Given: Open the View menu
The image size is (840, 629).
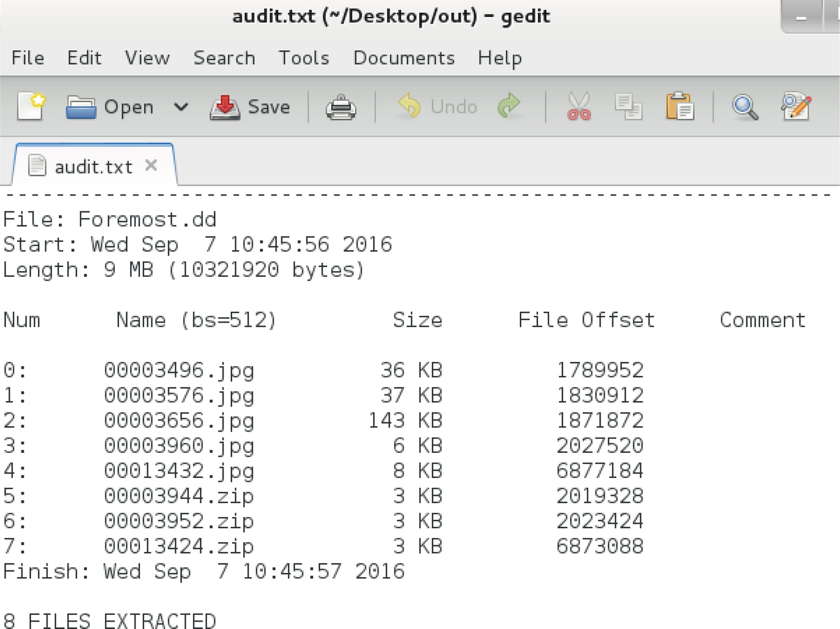Looking at the screenshot, I should pyautogui.click(x=147, y=58).
